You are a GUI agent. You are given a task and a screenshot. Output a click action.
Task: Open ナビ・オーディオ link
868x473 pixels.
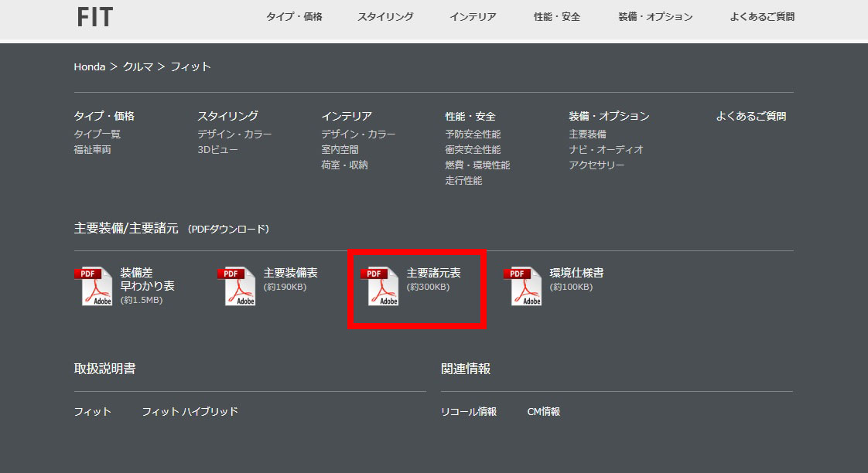coord(607,150)
